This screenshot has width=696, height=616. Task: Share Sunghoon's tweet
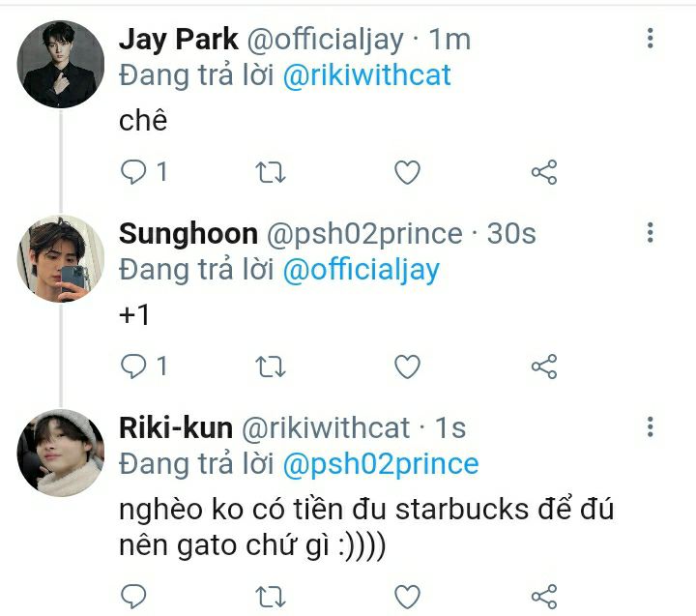click(544, 367)
